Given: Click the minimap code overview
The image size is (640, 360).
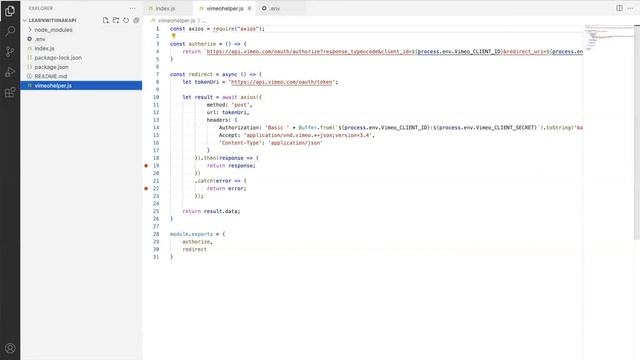Looking at the screenshot, I should pos(608,38).
